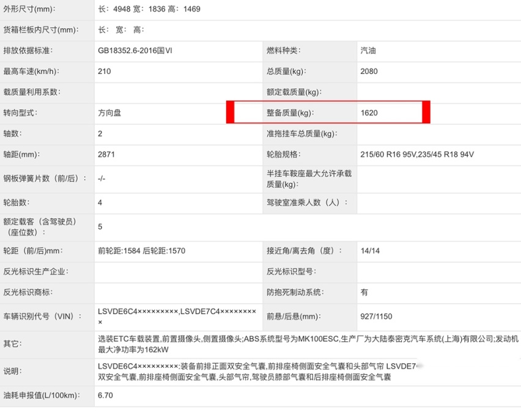The image size is (521, 420).
Task: Click the 车辆识别代号(VIN) label
Action: tap(43, 317)
